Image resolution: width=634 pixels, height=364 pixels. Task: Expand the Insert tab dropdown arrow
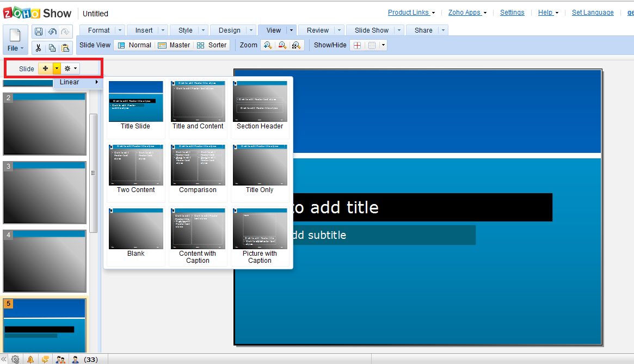(x=163, y=30)
